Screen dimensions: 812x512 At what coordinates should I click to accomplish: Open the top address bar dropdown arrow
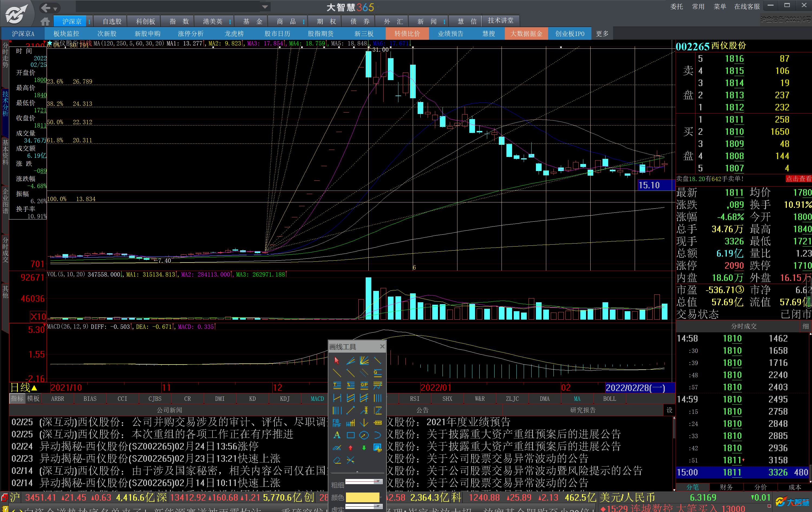pyautogui.click(x=265, y=7)
